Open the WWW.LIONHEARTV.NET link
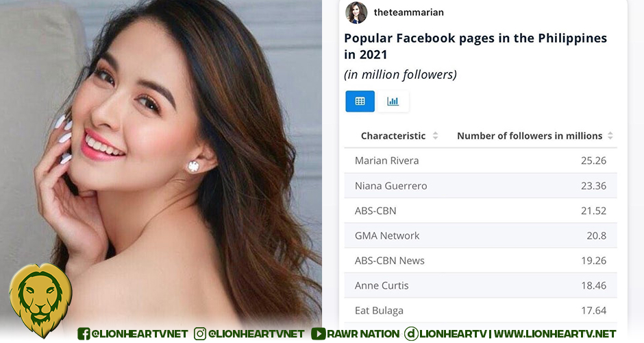This screenshot has width=644, height=343. 554,333
